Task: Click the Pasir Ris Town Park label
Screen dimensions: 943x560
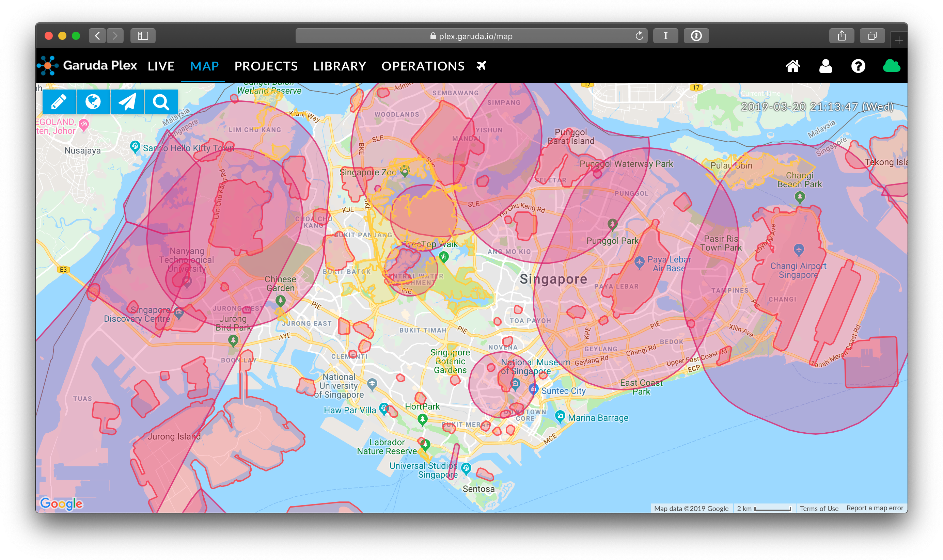Action: [x=721, y=243]
